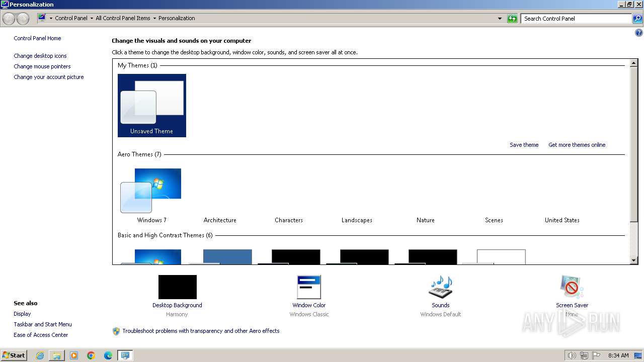This screenshot has height=362, width=644.
Task: Select the Windows 7 Aero theme
Action: [152, 196]
